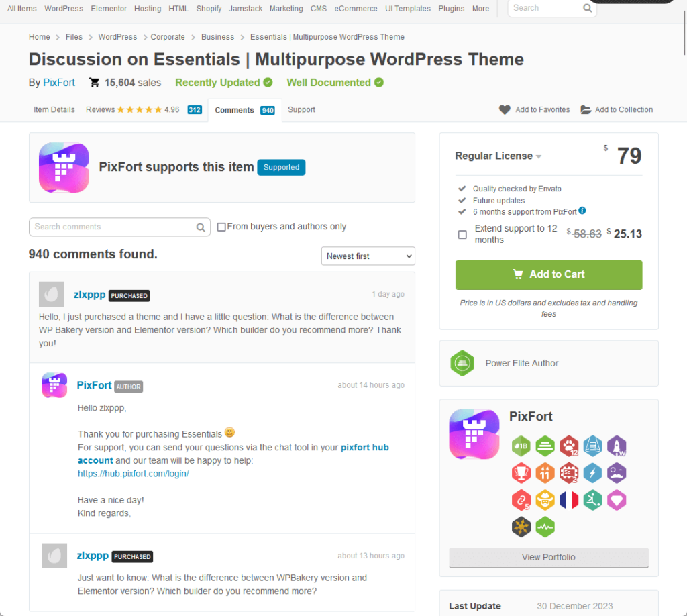The height and width of the screenshot is (616, 687).
Task: Click the French flag badge in PixFort profile
Action: (569, 500)
